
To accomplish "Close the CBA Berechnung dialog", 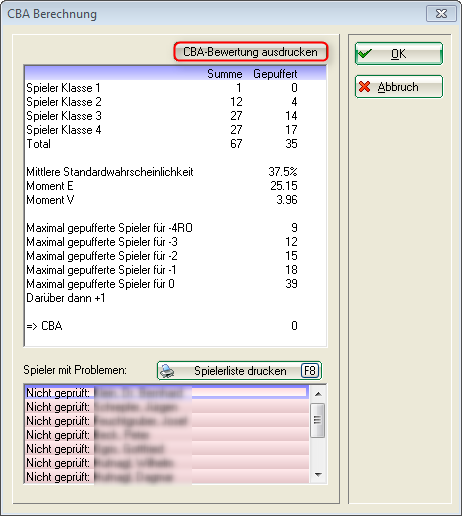I will pyautogui.click(x=441, y=14).
